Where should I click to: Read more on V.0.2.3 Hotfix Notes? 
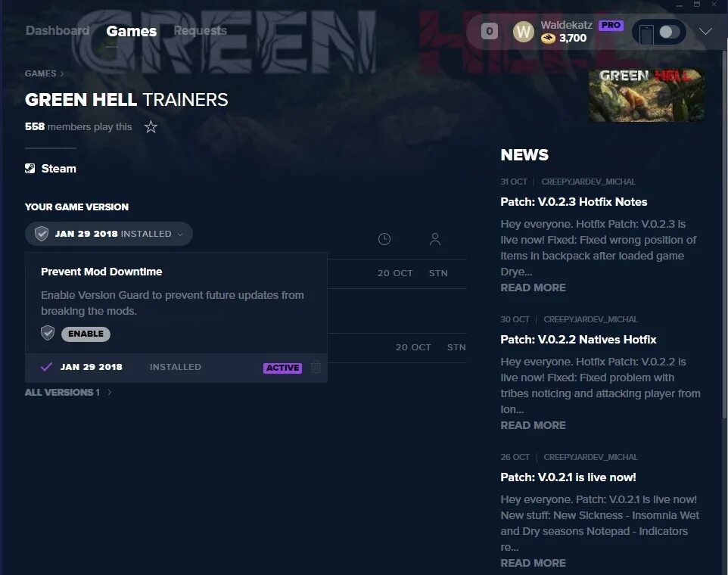tap(533, 287)
